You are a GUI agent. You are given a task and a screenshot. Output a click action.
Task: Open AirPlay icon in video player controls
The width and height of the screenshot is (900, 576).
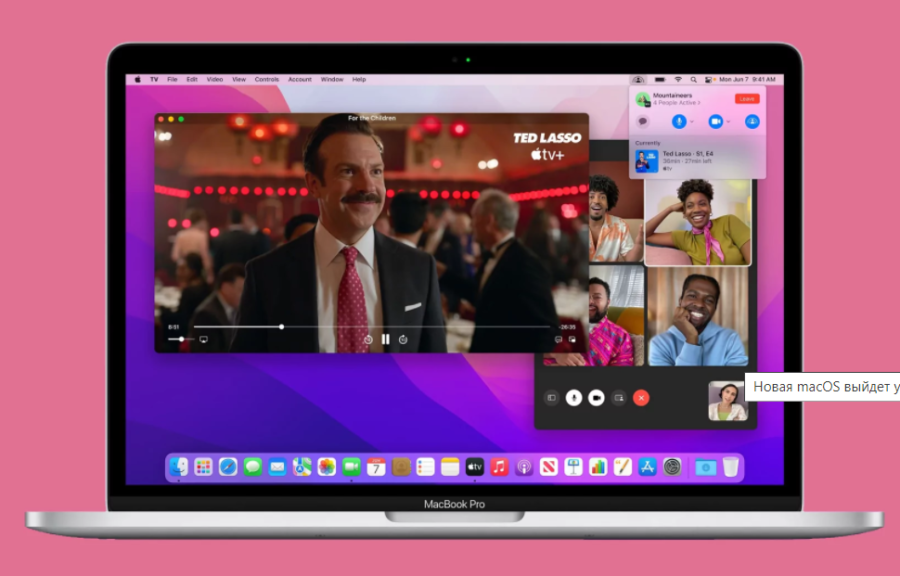tap(203, 340)
